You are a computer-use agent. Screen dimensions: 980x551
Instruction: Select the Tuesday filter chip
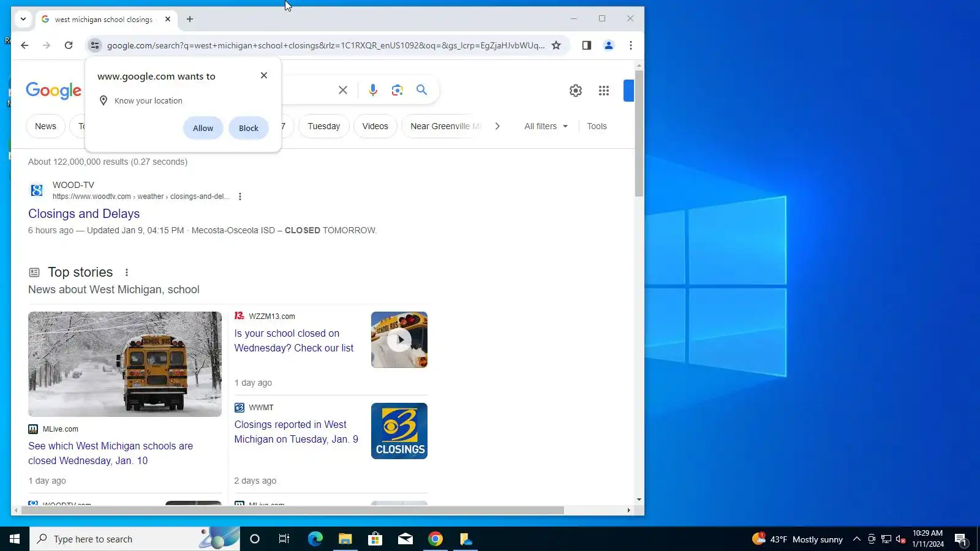pyautogui.click(x=323, y=126)
